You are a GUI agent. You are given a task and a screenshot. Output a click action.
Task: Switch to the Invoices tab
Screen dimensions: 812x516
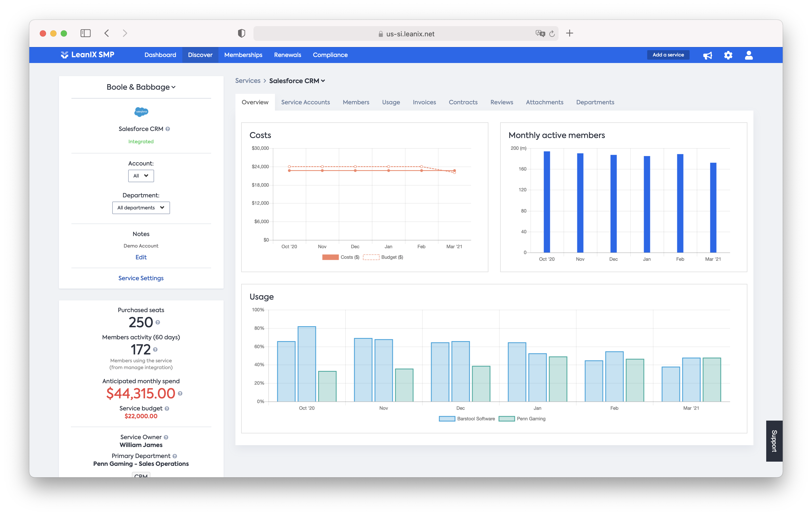pyautogui.click(x=424, y=102)
